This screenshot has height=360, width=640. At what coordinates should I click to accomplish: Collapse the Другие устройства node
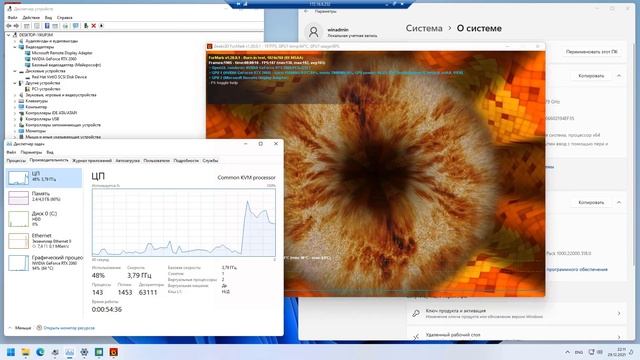tap(15, 83)
